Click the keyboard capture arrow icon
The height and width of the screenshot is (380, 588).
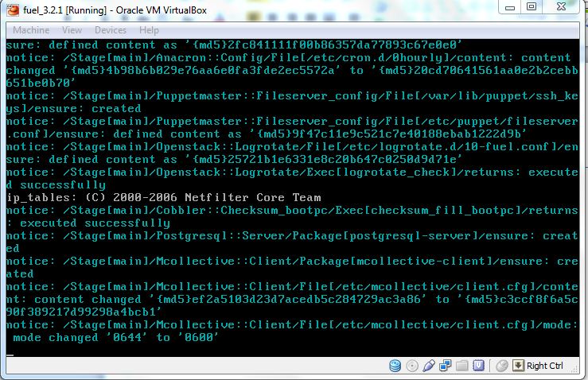[518, 366]
